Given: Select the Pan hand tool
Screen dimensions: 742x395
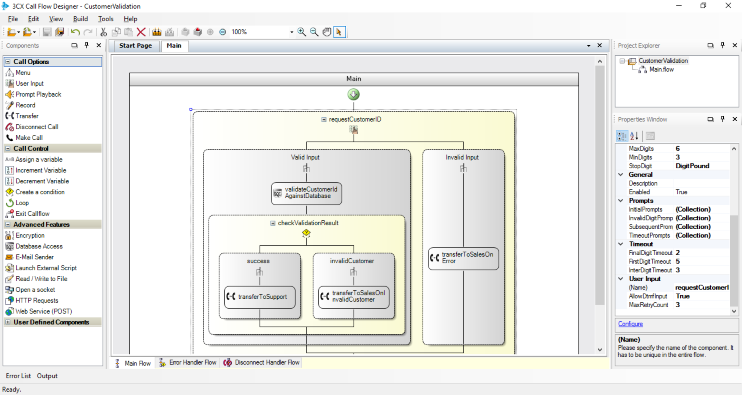Looking at the screenshot, I should pos(327,32).
